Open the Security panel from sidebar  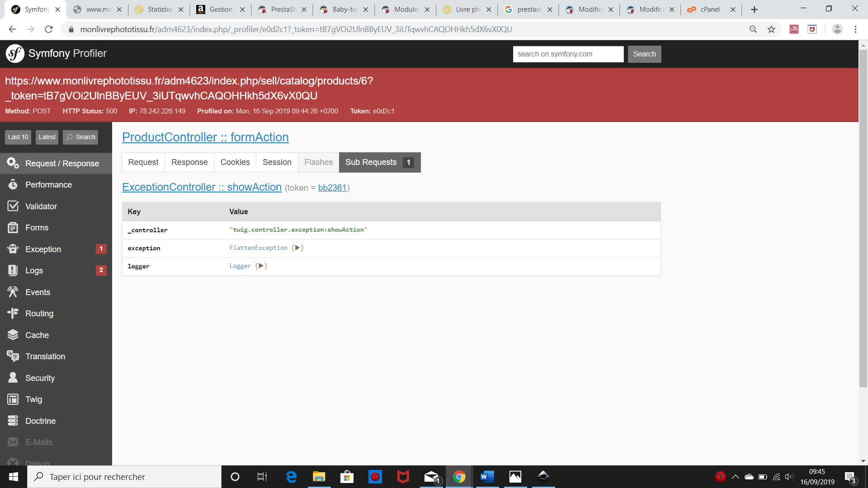pos(56,378)
